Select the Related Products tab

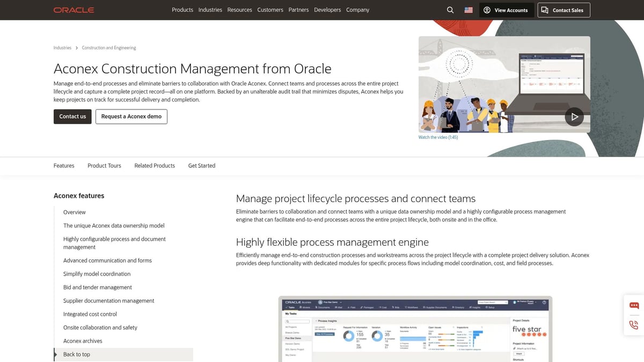tap(155, 166)
